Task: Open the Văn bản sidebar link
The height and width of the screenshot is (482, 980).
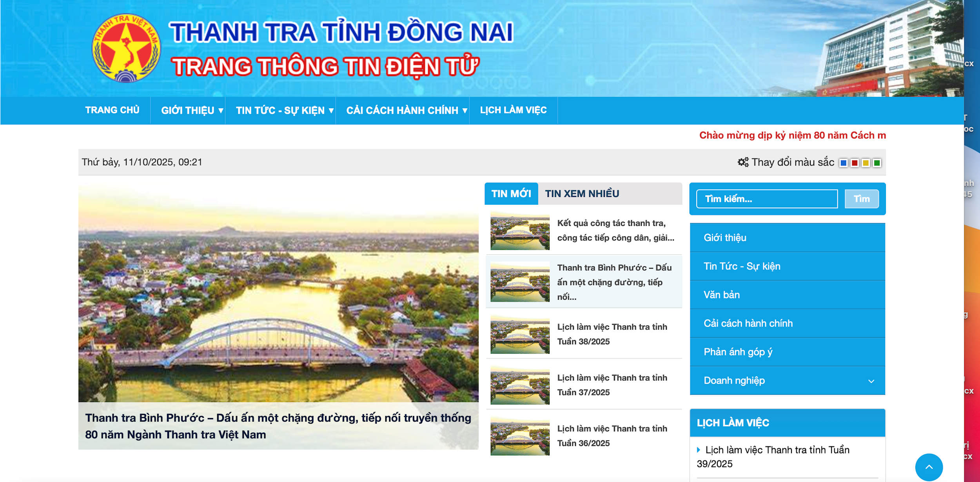Action: pos(721,295)
